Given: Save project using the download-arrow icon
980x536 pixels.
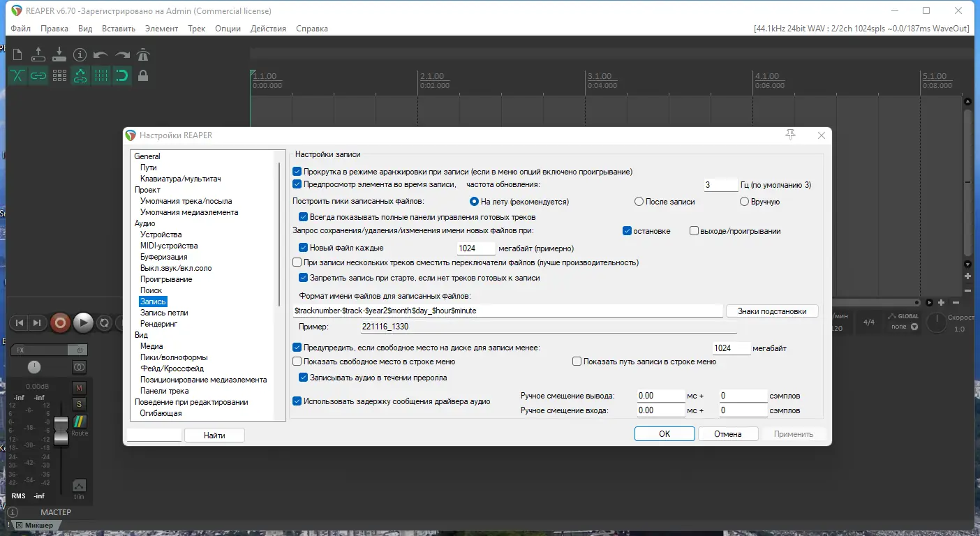Looking at the screenshot, I should [x=59, y=54].
